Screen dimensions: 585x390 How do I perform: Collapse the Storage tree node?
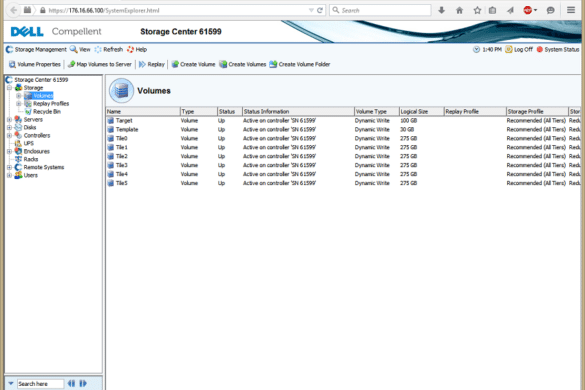(9, 88)
